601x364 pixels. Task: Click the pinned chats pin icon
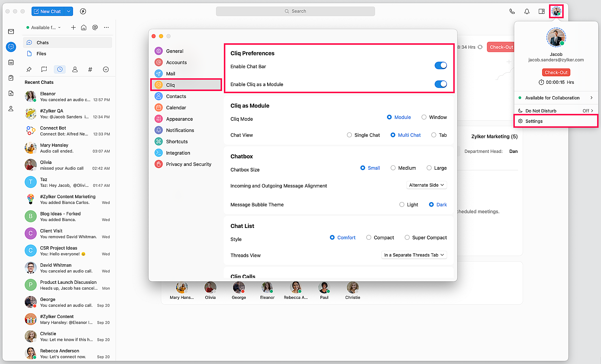coord(29,69)
